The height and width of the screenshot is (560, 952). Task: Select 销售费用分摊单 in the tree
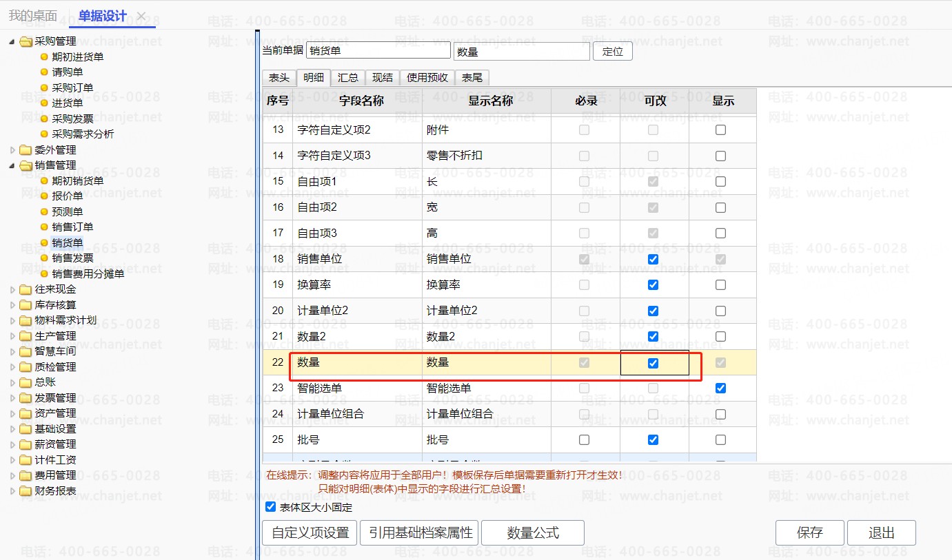(x=88, y=274)
